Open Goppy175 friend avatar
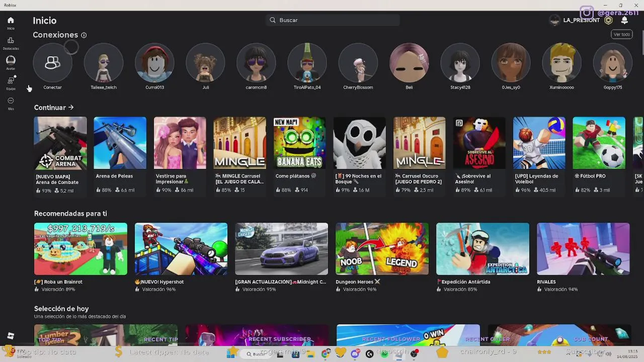644x362 pixels. coord(613,63)
